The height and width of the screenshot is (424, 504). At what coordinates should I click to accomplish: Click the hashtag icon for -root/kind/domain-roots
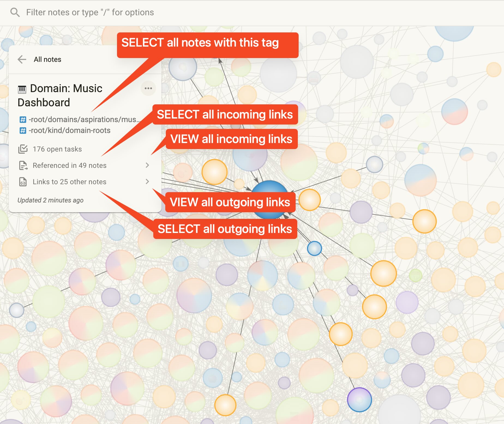[x=23, y=131]
